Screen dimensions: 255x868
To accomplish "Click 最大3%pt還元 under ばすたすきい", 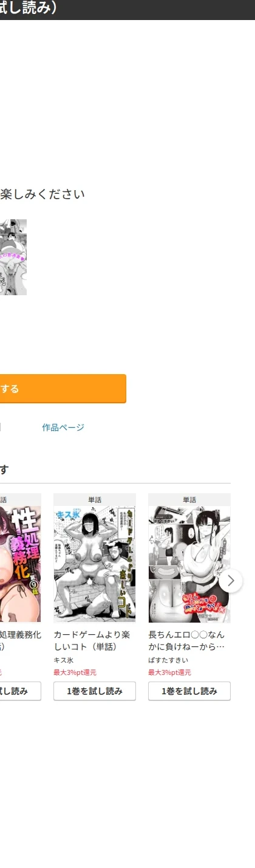I will pyautogui.click(x=169, y=672).
